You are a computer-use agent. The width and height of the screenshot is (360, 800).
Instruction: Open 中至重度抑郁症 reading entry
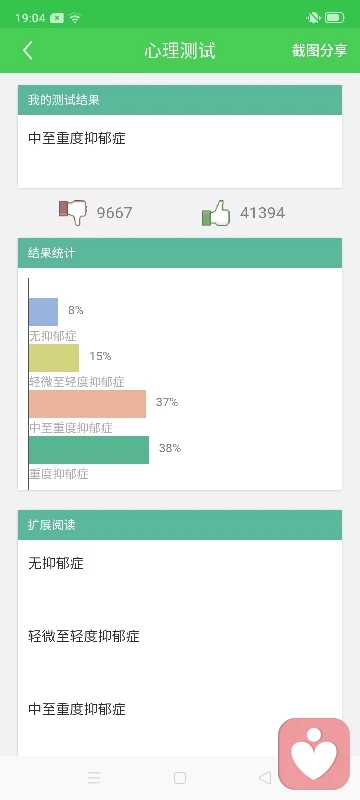click(x=76, y=709)
